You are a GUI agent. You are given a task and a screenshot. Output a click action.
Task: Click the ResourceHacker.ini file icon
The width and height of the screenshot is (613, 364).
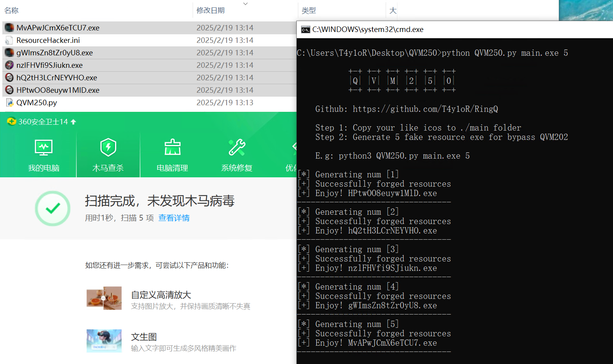[x=9, y=40]
